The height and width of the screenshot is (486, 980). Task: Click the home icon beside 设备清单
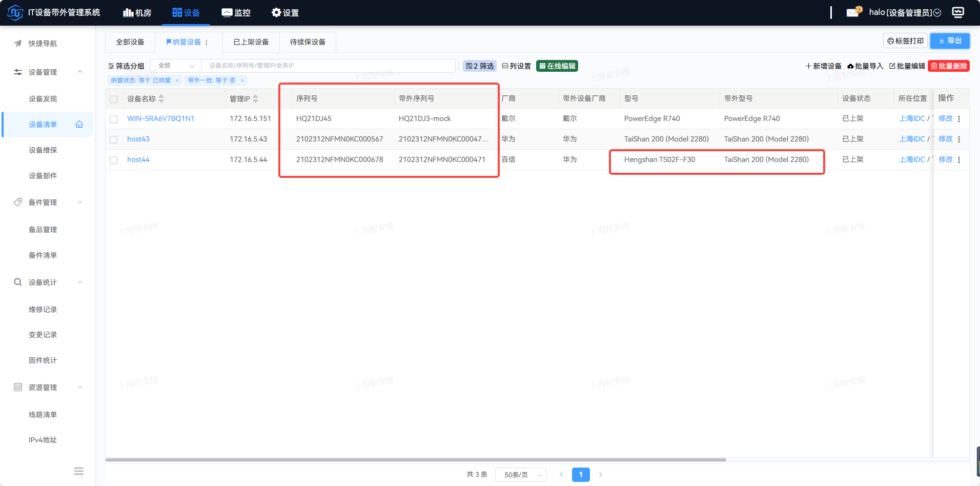[79, 124]
